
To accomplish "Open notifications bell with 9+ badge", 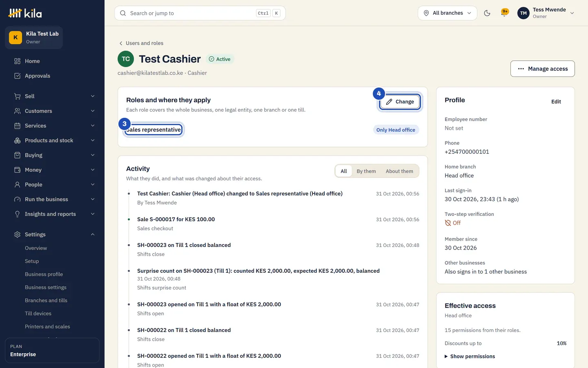I will (x=505, y=13).
